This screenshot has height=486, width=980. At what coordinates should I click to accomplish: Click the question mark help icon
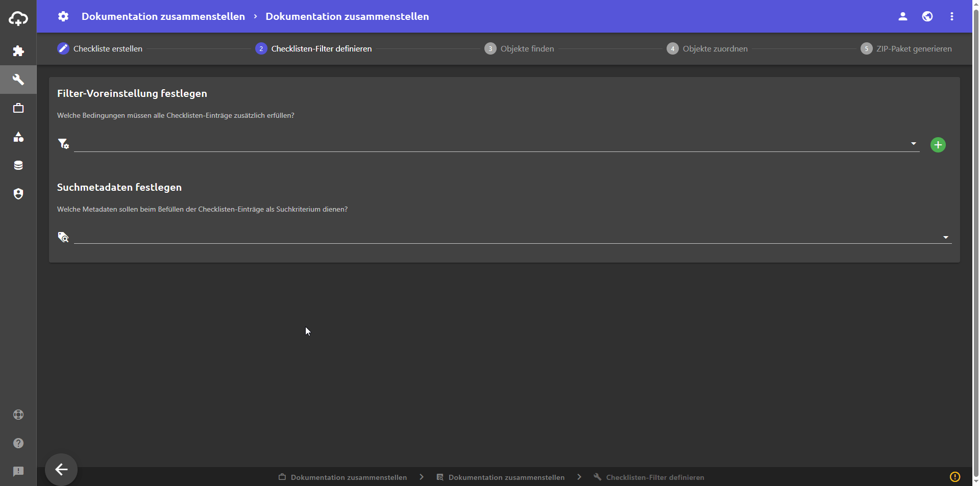coord(18,443)
